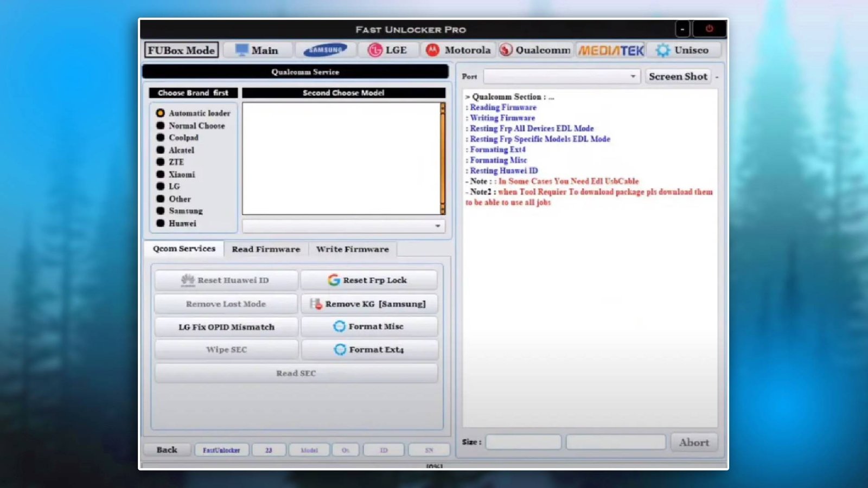Viewport: 868px width, 488px height.
Task: Open the Write Firmware tab
Action: pos(353,249)
